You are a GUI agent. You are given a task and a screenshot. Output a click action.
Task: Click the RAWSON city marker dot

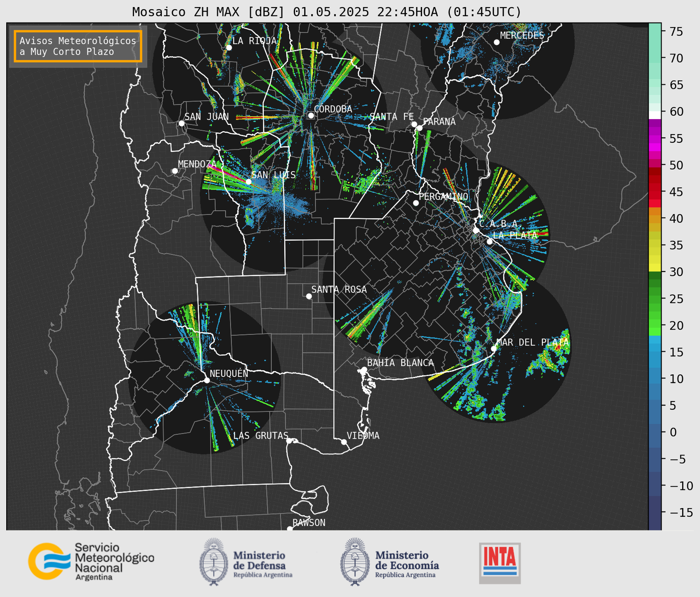tap(290, 528)
